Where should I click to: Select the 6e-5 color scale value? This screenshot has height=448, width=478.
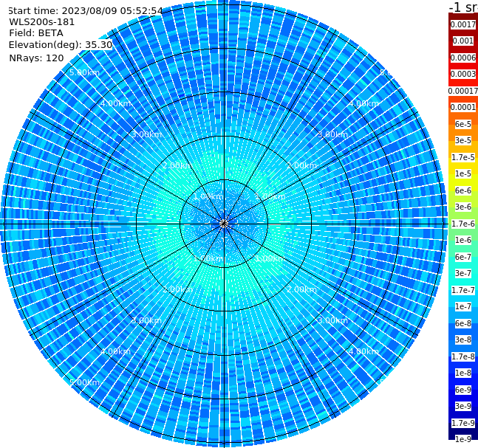[463, 124]
